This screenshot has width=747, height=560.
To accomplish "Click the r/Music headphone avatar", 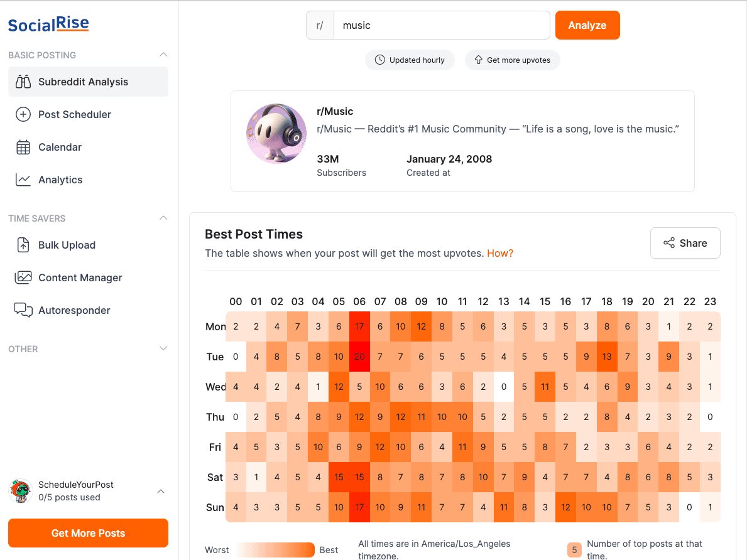I will point(276,134).
